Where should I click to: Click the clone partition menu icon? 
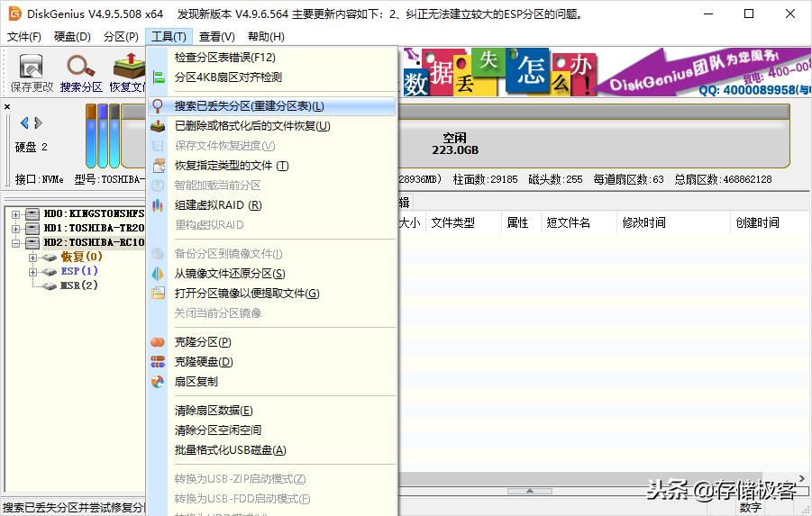(158, 342)
